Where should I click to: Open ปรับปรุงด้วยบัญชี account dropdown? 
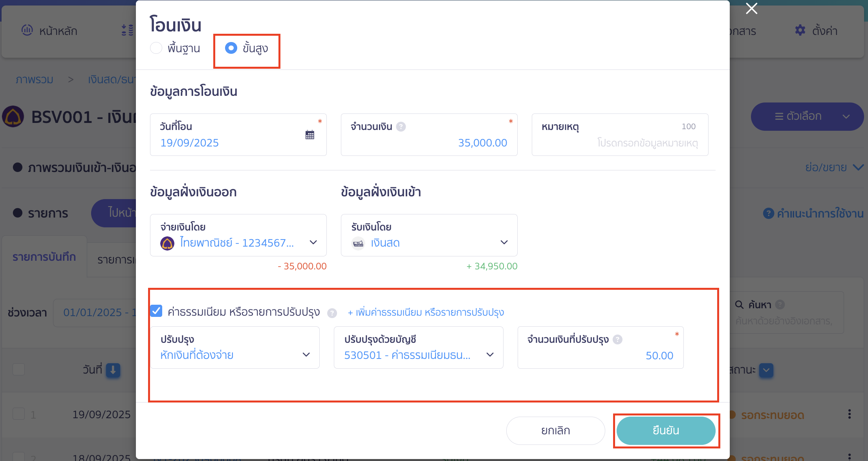coord(490,355)
